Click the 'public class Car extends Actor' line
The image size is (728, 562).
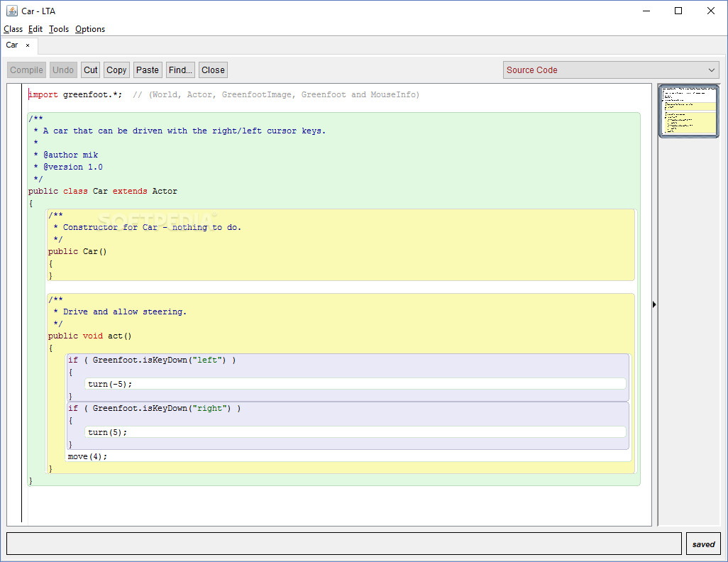tap(103, 192)
